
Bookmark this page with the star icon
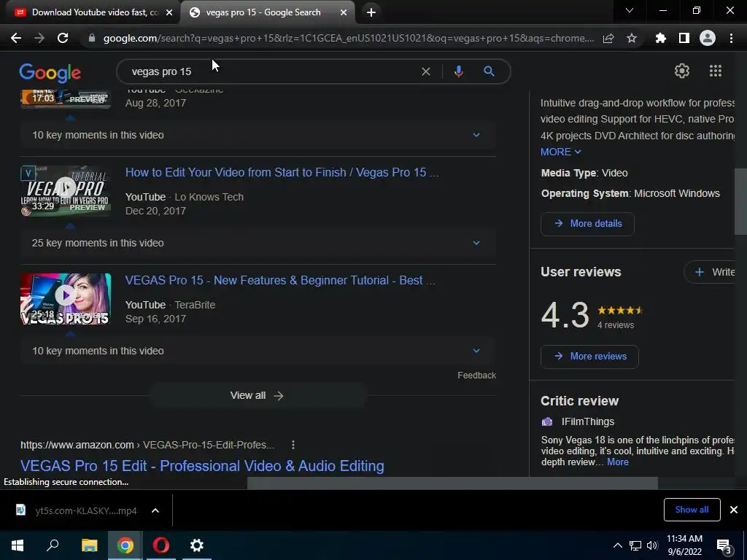tap(632, 38)
